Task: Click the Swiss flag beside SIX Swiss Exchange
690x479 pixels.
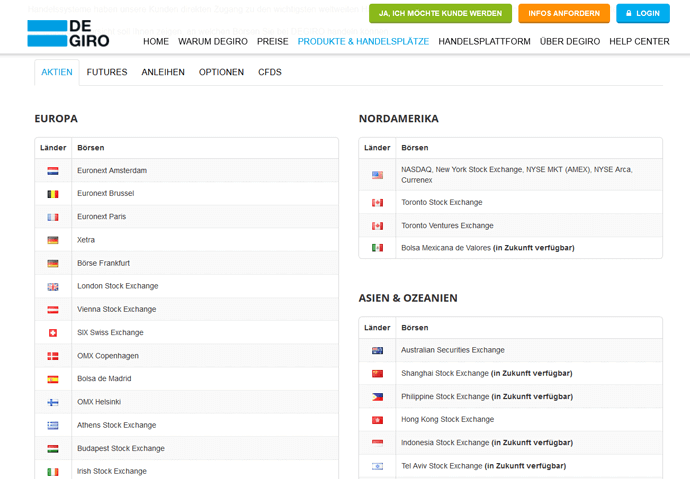Action: [53, 333]
